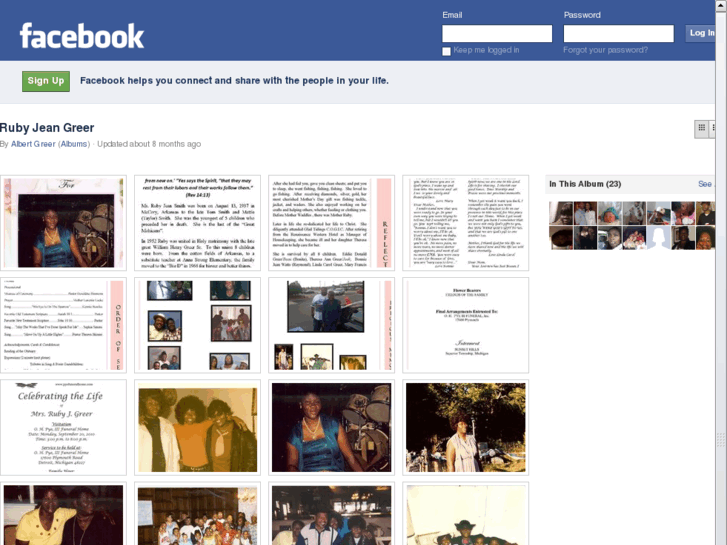The width and height of the screenshot is (727, 545).
Task: Open the Albums link
Action: 74,144
